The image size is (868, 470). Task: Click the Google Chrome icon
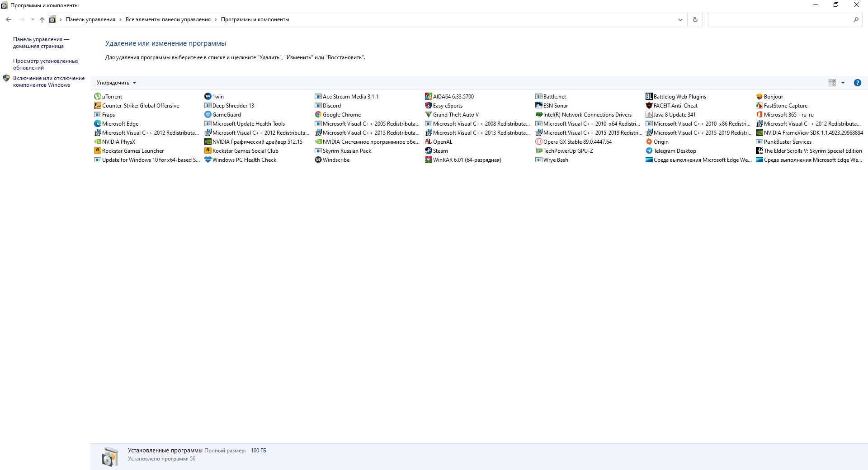pyautogui.click(x=318, y=115)
